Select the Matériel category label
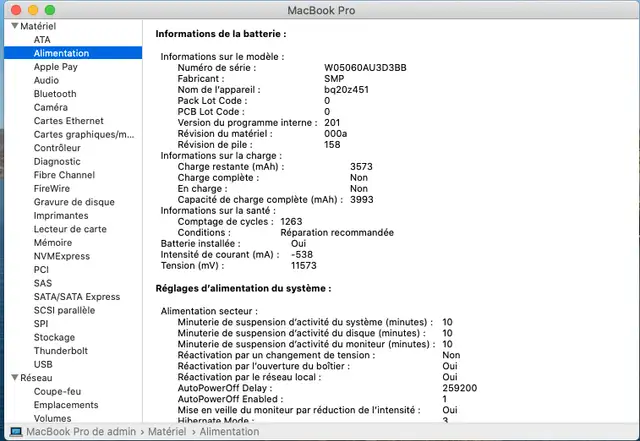 pos(38,26)
